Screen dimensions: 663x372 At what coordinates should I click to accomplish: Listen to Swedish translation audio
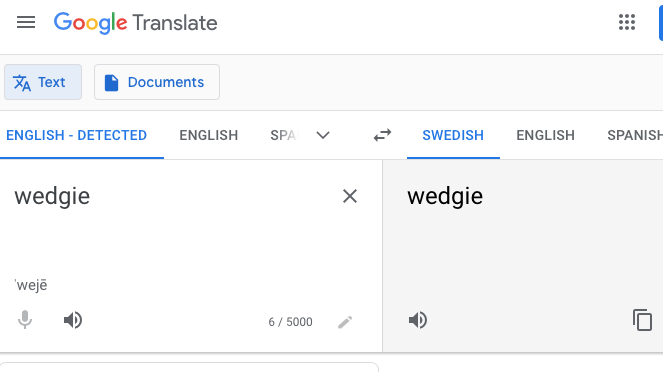click(418, 320)
